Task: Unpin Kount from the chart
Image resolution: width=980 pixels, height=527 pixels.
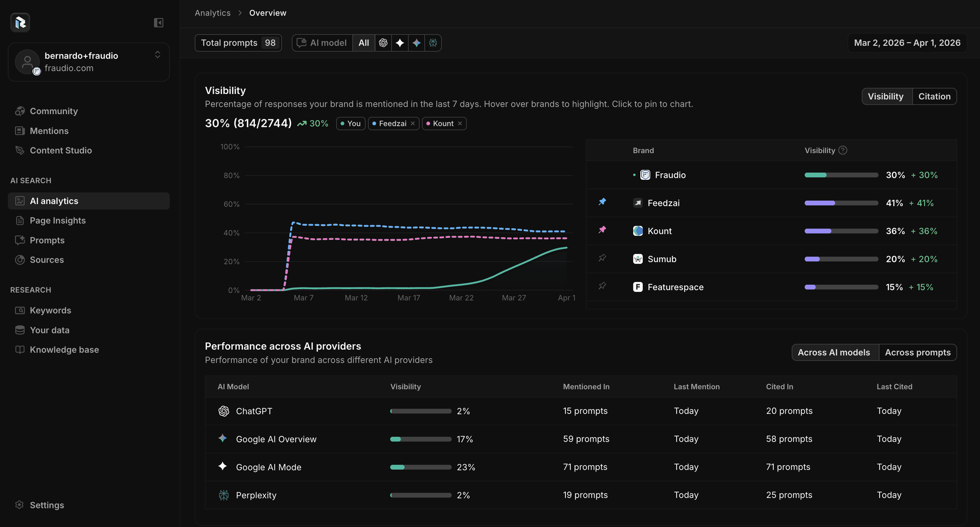Action: click(x=602, y=230)
